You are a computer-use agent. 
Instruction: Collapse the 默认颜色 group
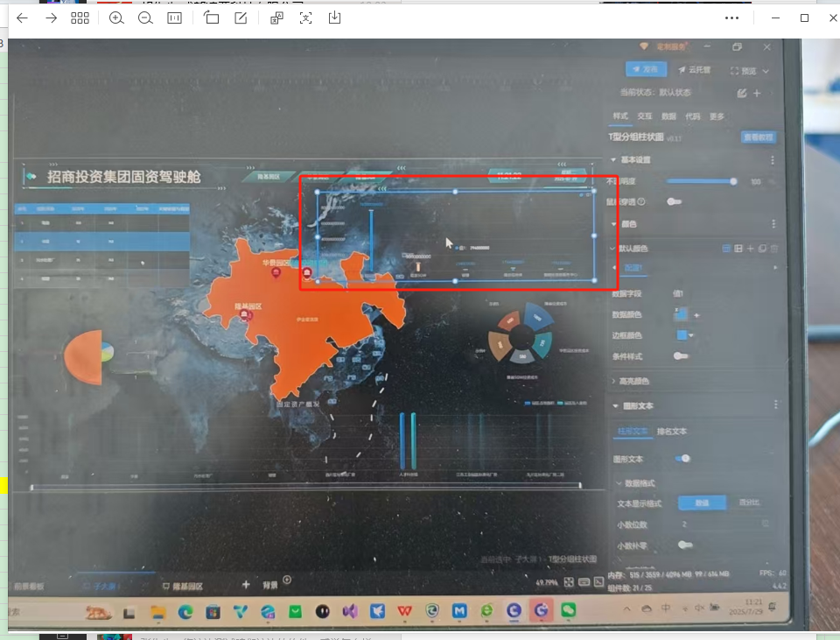[x=612, y=248]
